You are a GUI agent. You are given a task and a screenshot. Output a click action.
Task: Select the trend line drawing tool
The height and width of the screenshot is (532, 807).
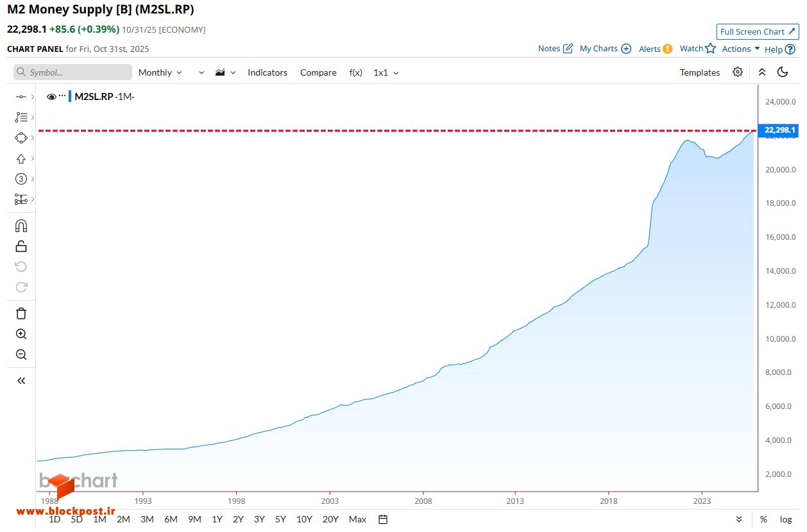(x=21, y=97)
